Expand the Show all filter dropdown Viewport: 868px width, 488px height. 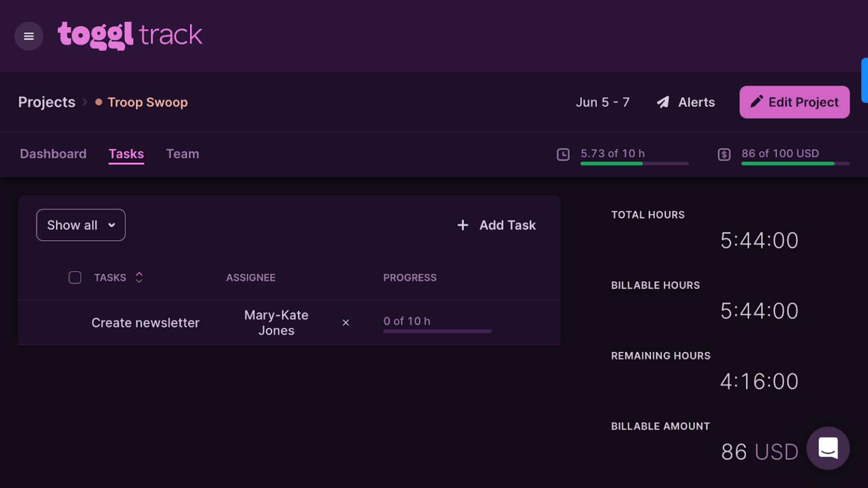point(81,225)
